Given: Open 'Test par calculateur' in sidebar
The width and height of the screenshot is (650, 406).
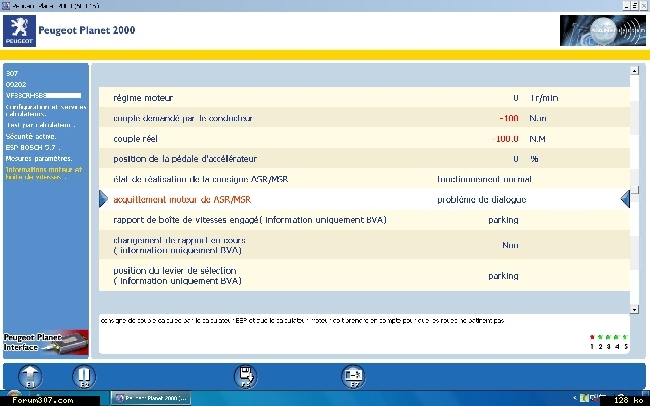Looking at the screenshot, I should pyautogui.click(x=40, y=125).
